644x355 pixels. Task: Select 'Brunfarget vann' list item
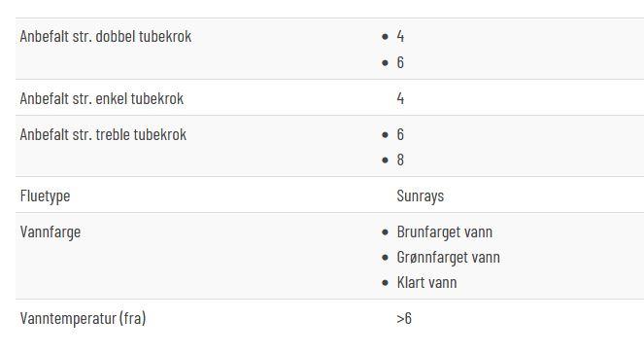click(445, 232)
